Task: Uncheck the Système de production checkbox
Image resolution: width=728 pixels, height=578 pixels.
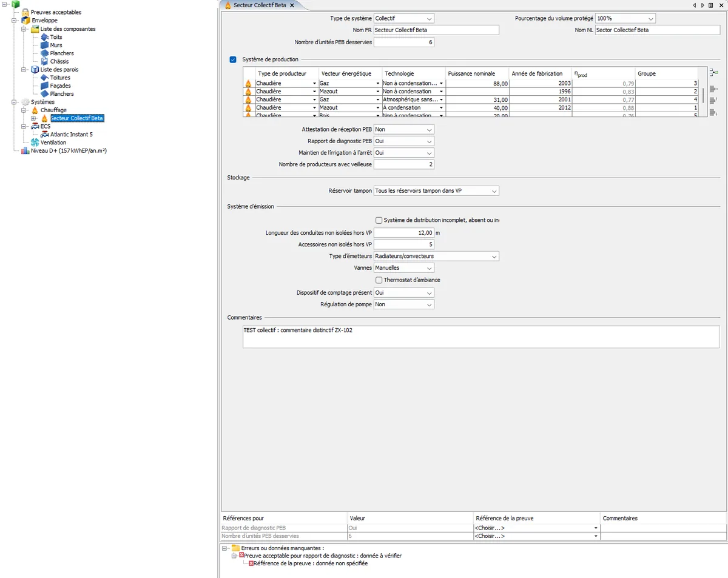Action: (233, 59)
